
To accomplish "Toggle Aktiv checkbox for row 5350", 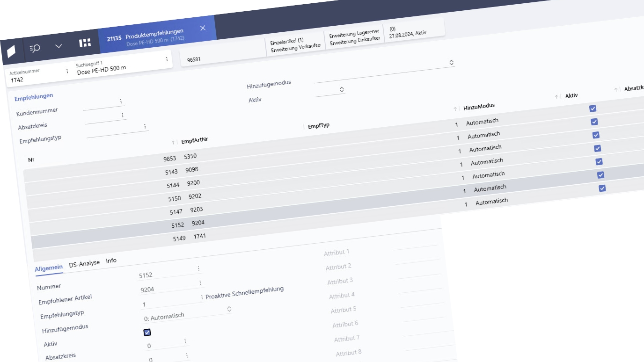I will (x=593, y=109).
